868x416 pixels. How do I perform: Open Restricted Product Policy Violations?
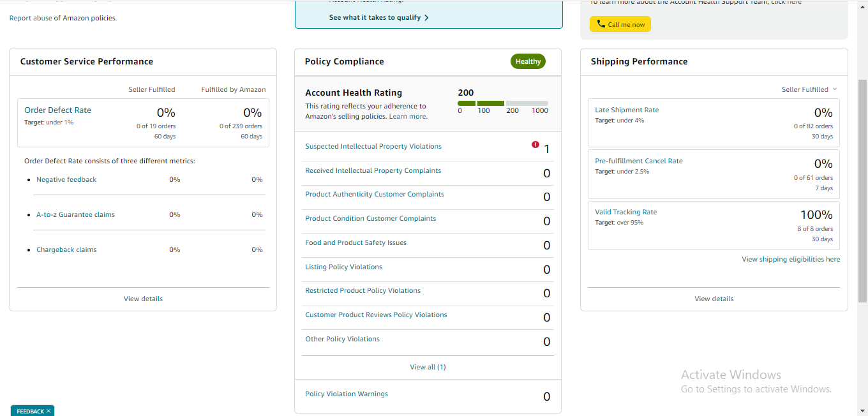363,290
